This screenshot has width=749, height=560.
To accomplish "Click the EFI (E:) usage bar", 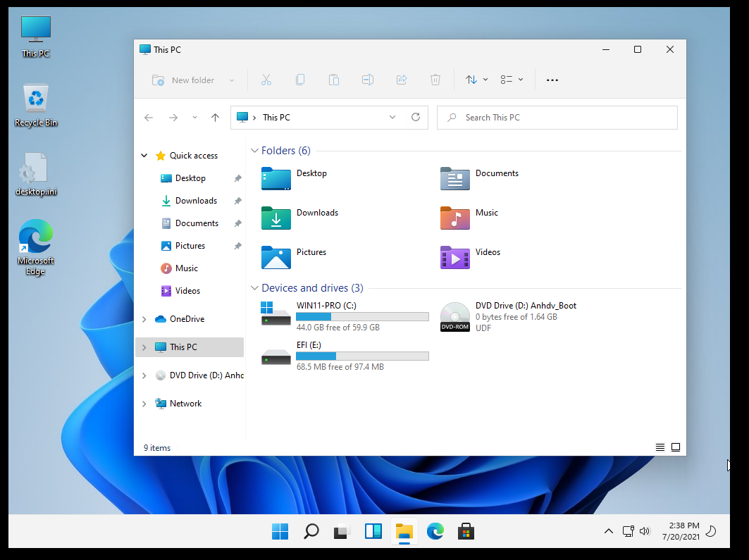I will (x=363, y=356).
